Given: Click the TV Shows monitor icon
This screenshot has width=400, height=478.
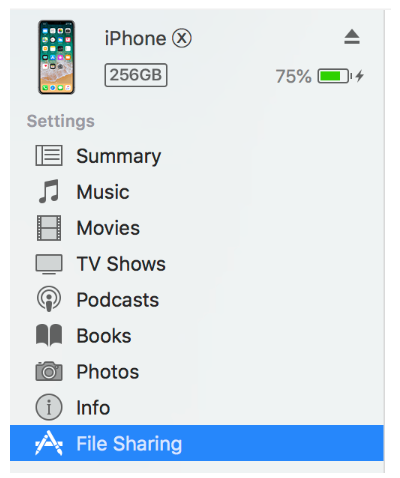Looking at the screenshot, I should click(49, 264).
